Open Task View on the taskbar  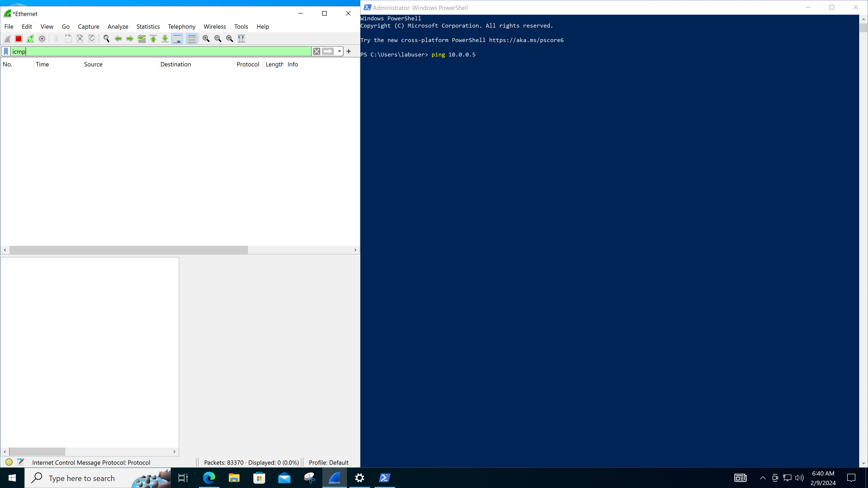tap(183, 478)
